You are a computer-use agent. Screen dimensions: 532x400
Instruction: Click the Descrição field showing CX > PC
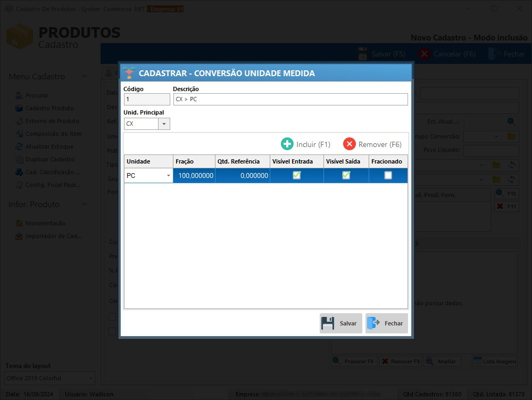pos(290,99)
